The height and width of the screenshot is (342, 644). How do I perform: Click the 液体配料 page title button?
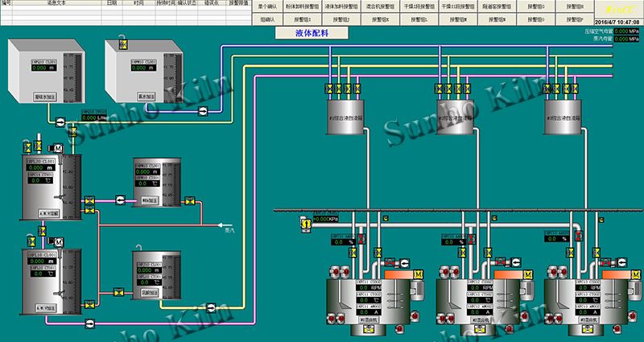tap(312, 33)
